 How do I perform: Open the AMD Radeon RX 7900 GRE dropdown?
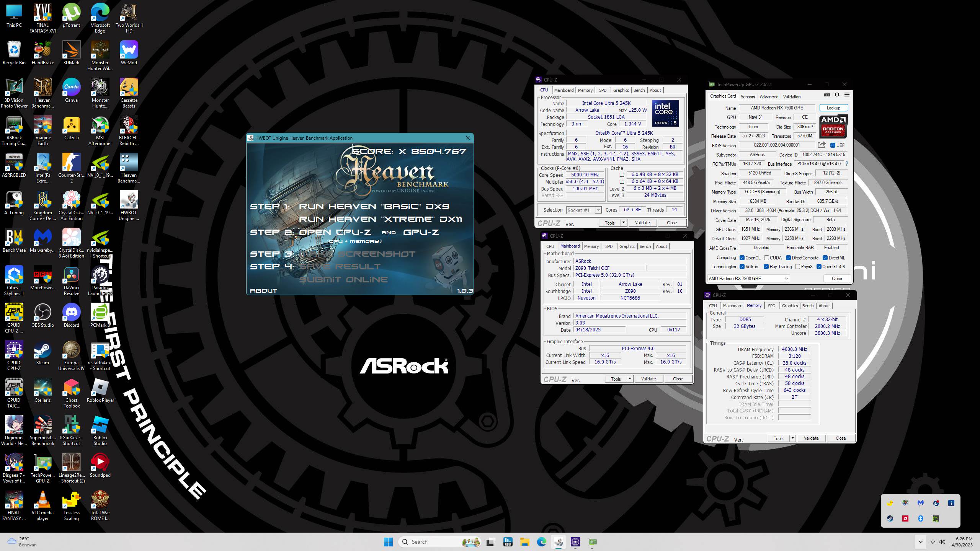click(748, 279)
